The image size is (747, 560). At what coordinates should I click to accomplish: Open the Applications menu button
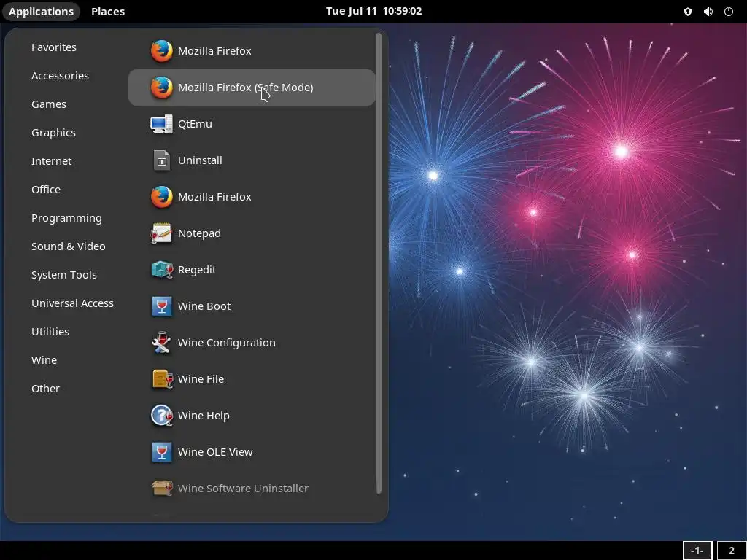[x=41, y=12]
